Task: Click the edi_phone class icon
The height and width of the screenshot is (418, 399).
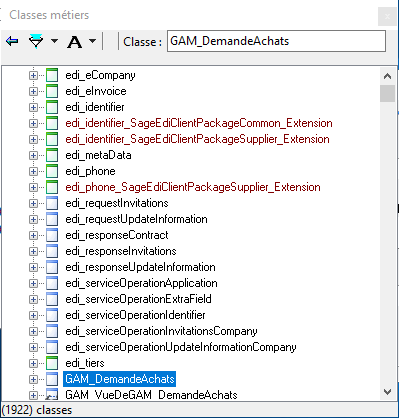Action: click(52, 171)
